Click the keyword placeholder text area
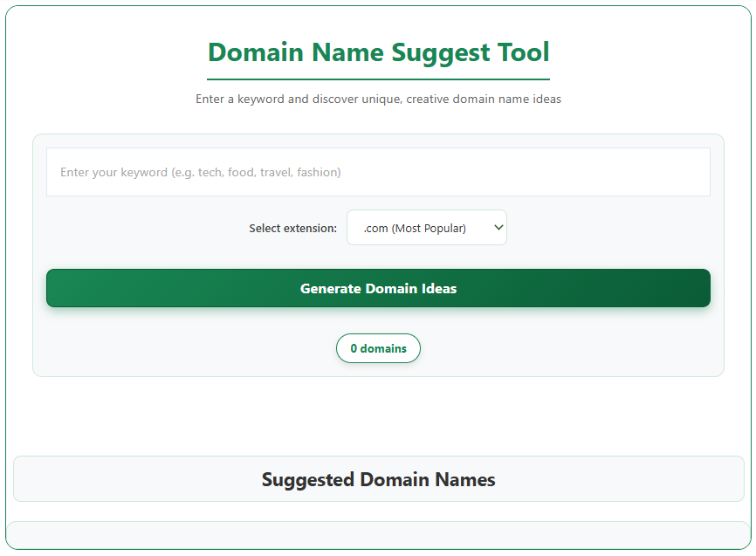This screenshot has height=556, width=756. (196, 172)
